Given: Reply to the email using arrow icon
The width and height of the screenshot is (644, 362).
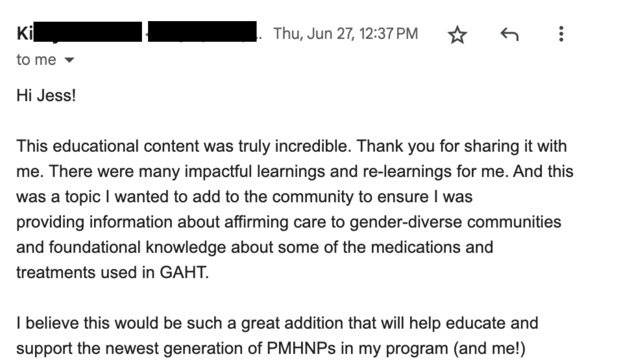Looking at the screenshot, I should click(x=509, y=34).
